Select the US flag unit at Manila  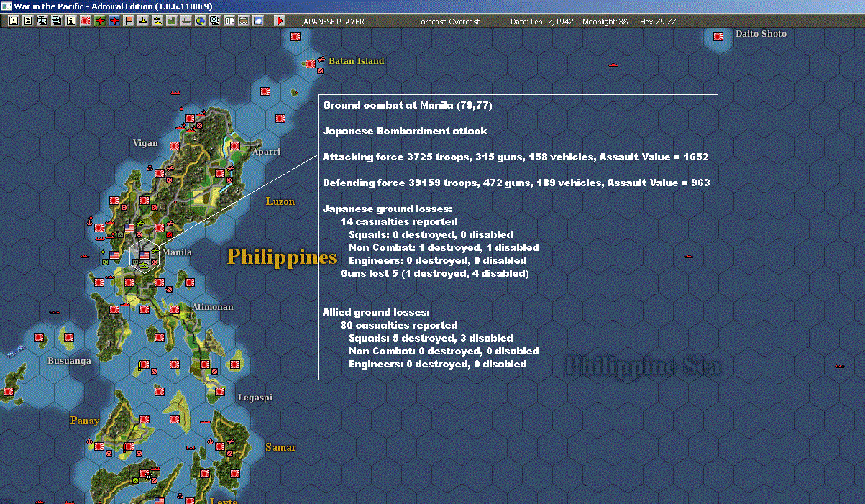[x=145, y=255]
